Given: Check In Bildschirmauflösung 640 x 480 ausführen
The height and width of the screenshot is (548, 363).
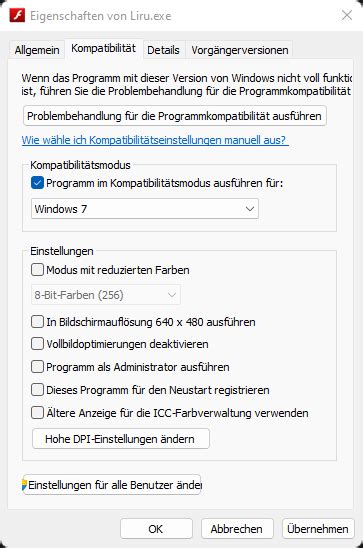Looking at the screenshot, I should click(x=37, y=322).
